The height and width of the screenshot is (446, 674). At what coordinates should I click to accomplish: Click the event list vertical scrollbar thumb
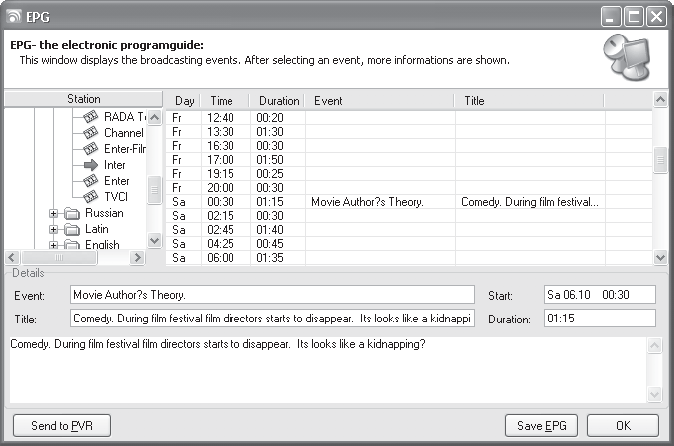(660, 160)
